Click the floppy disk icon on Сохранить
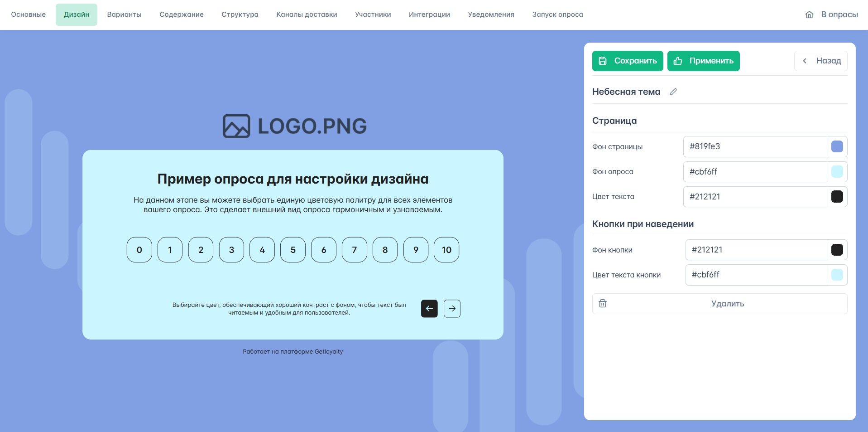Viewport: 868px width, 432px height. coord(603,61)
